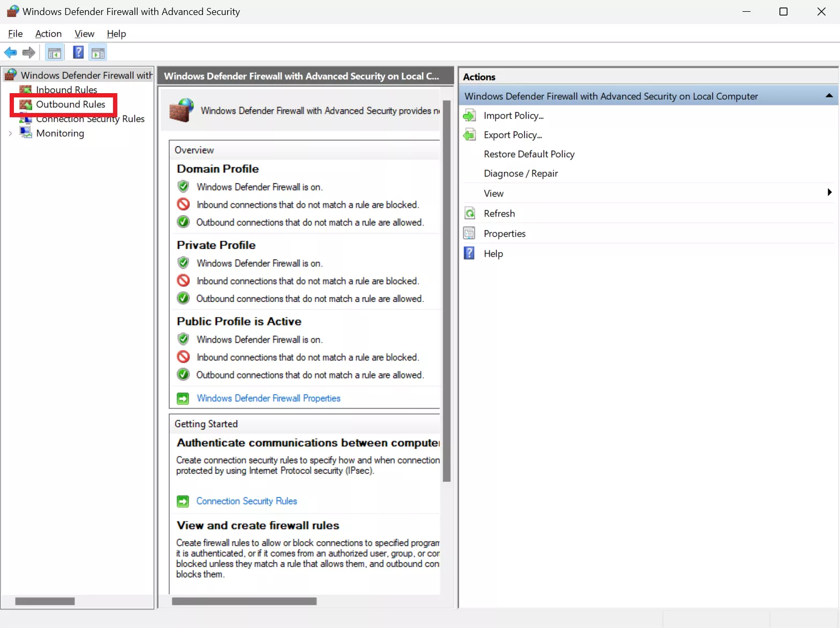Click the Properties icon in Actions pane
Viewport: 840px width, 628px height.
(x=469, y=233)
